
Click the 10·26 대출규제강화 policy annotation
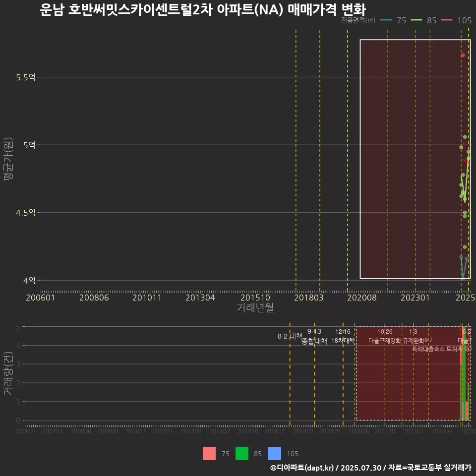tap(385, 336)
